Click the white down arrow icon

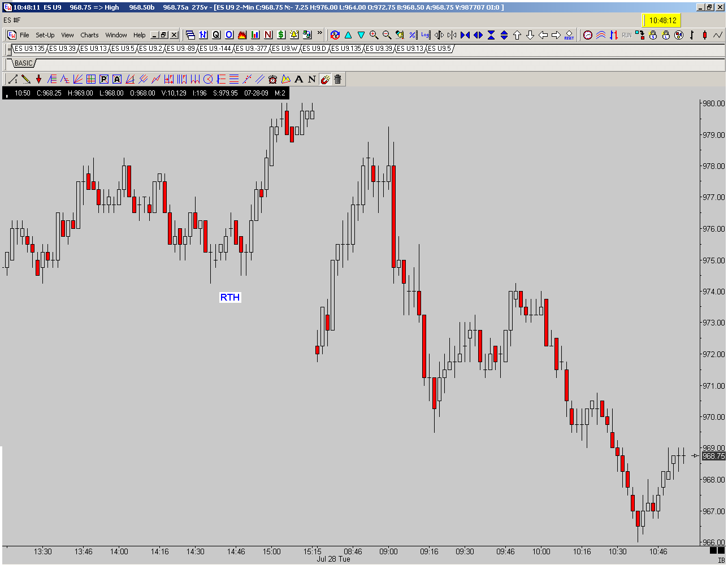[x=530, y=35]
